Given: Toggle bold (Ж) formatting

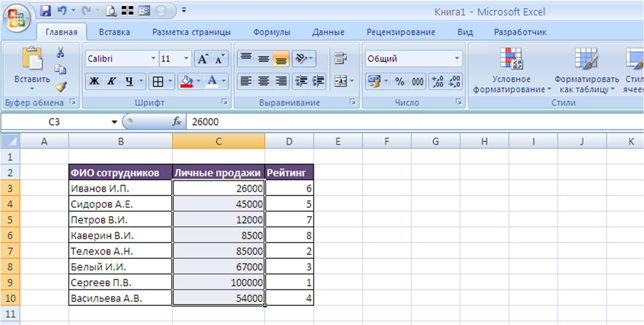Looking at the screenshot, I should click(x=94, y=81).
